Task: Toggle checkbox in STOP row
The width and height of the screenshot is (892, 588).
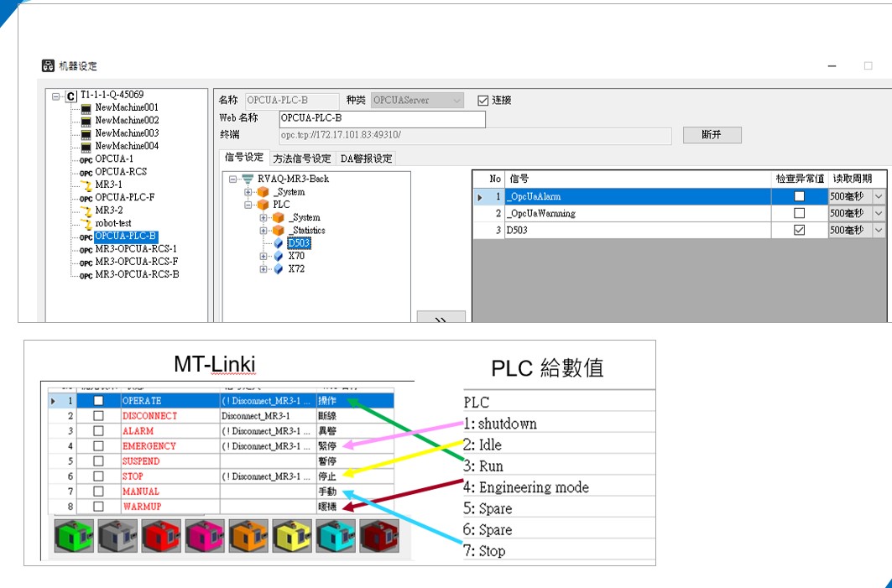Action: pos(98,476)
